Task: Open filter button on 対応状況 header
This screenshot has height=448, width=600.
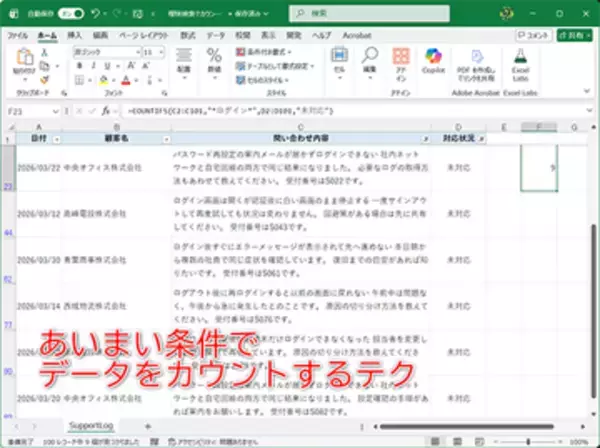Action: point(482,139)
